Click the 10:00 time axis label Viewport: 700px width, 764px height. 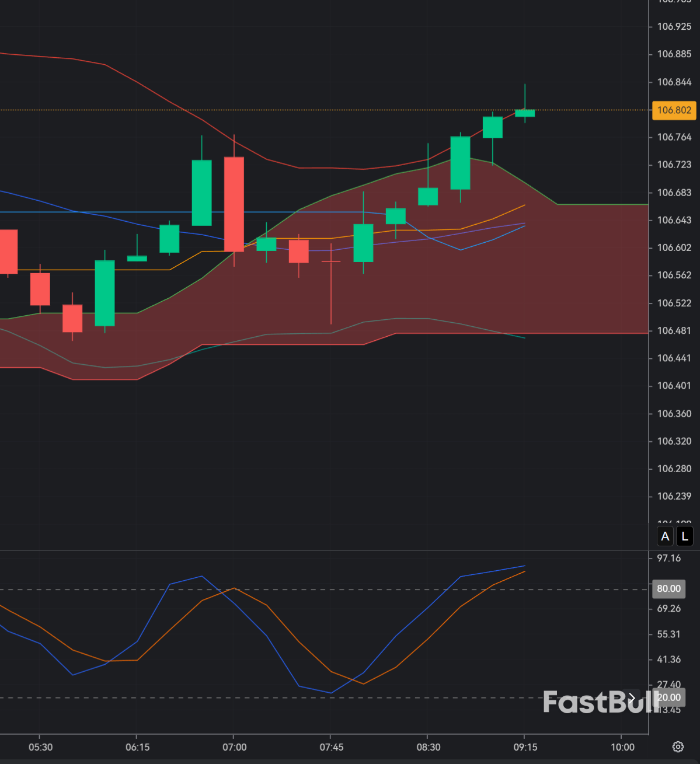click(x=622, y=746)
